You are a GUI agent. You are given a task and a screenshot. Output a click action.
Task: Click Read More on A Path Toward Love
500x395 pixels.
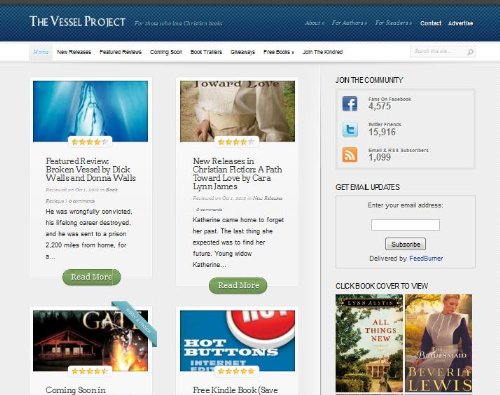click(238, 285)
